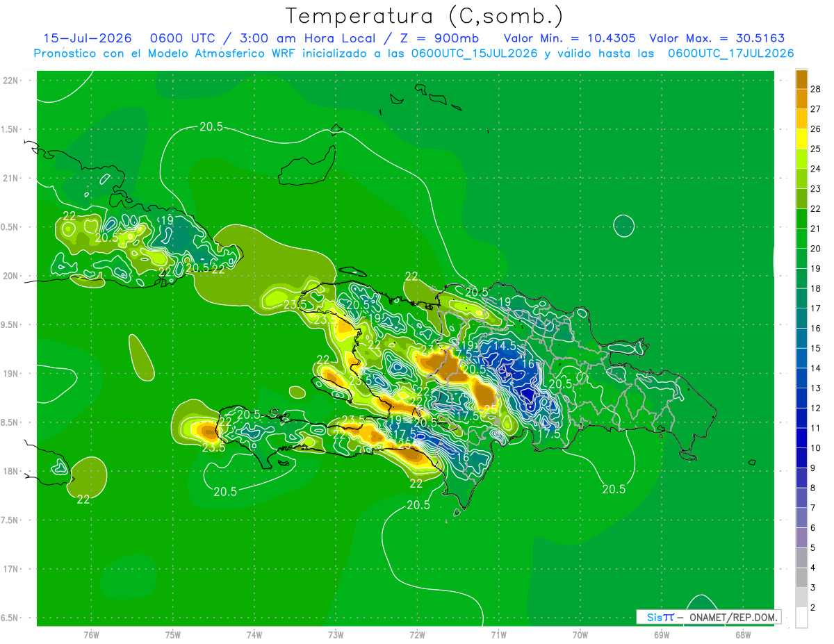Click the legend value '20'
Screen dimensions: 834x644
coord(815,248)
